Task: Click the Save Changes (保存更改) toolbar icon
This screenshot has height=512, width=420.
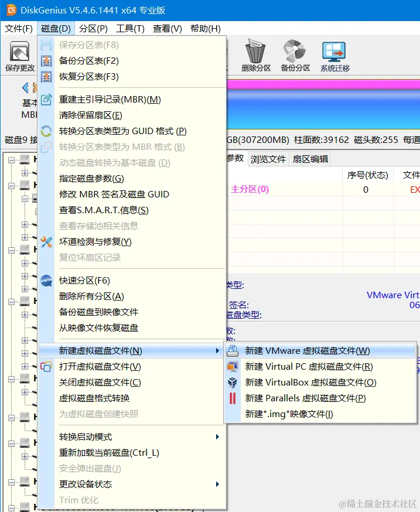Action: (19, 56)
